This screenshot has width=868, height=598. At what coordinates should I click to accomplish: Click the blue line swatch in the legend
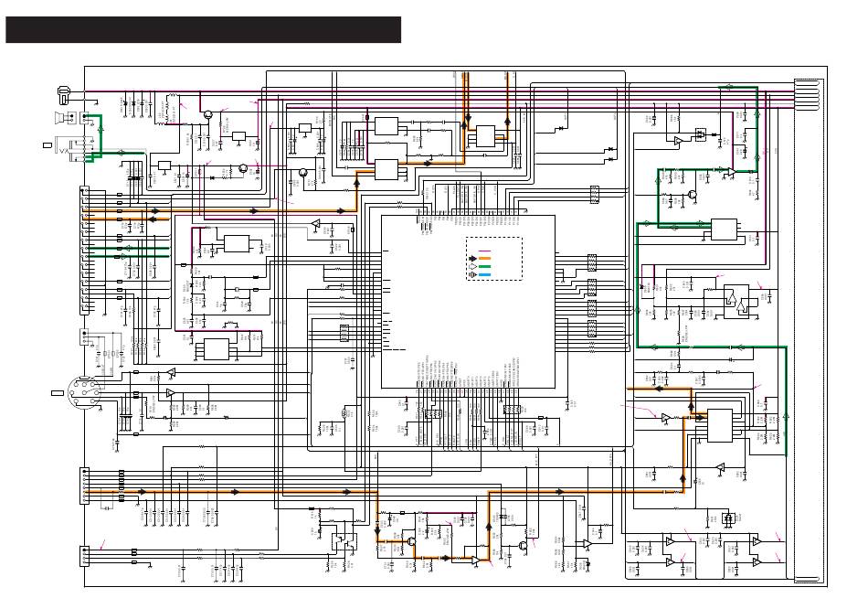[x=484, y=274]
